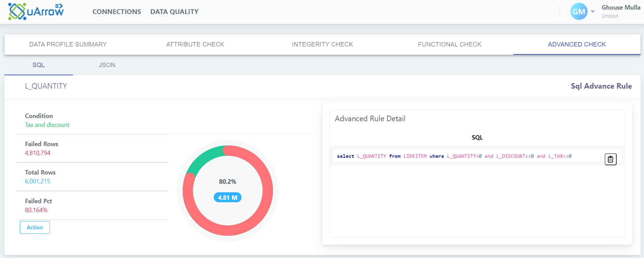
Task: Click the Action button
Action: (35, 228)
